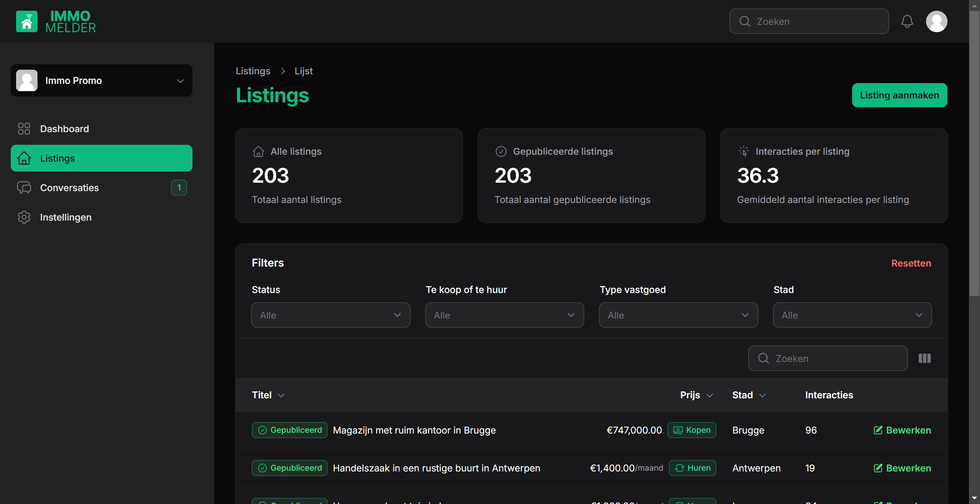Toggle table columns visibility icon
Screen dimensions: 980x504
(925, 358)
